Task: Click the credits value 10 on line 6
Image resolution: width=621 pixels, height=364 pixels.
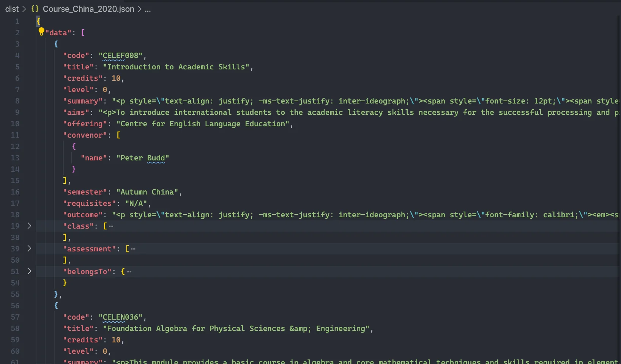Action: (x=116, y=78)
